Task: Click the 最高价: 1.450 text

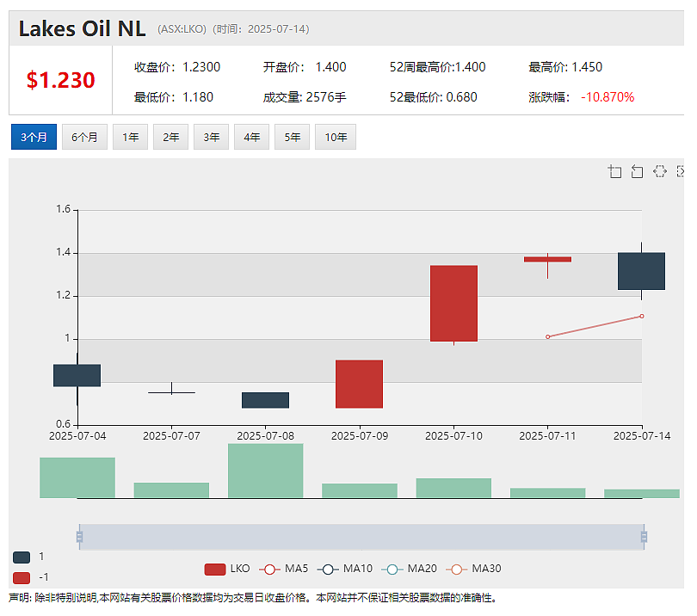Action: tap(565, 67)
